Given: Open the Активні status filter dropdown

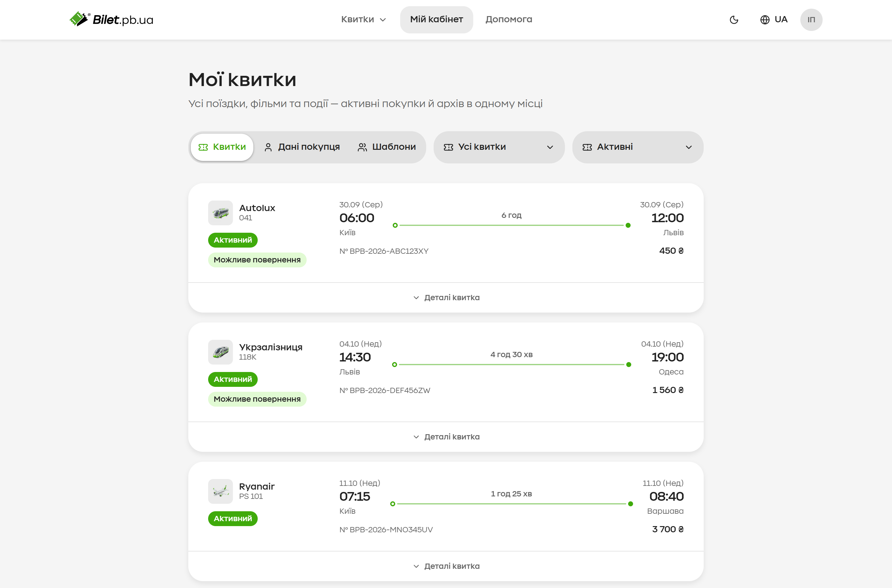Looking at the screenshot, I should point(638,147).
